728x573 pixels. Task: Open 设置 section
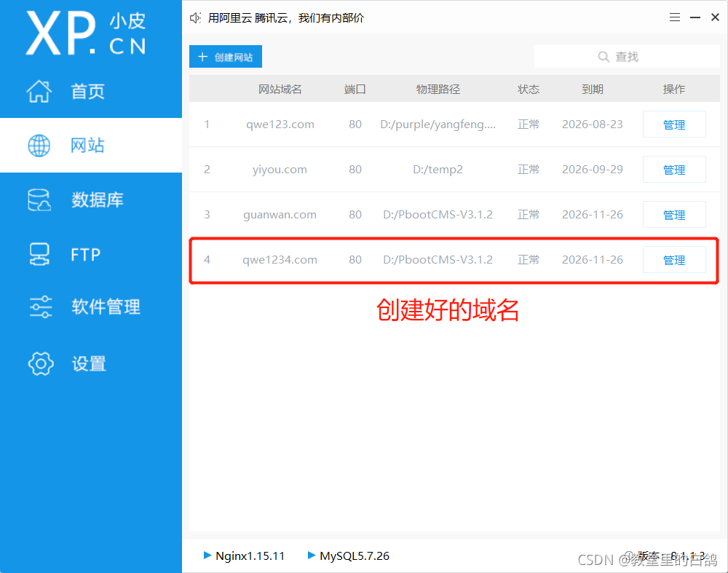coord(91,363)
